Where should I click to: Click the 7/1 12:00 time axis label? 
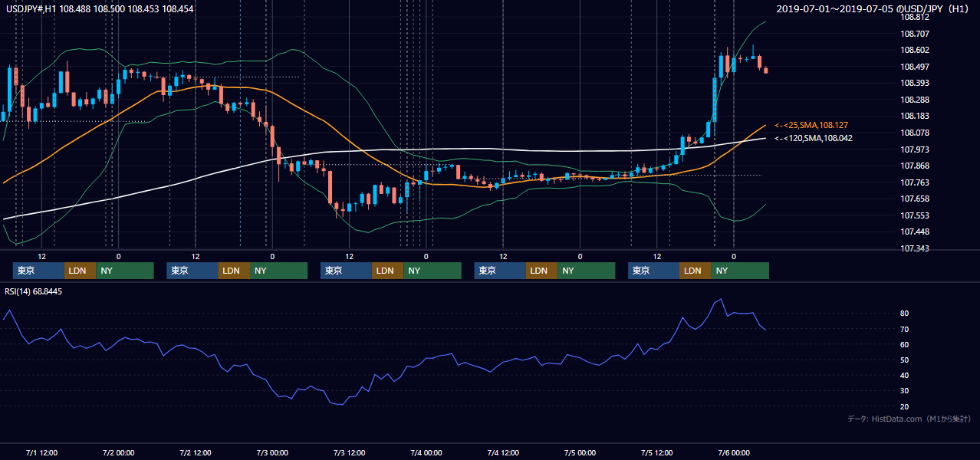coord(42,452)
